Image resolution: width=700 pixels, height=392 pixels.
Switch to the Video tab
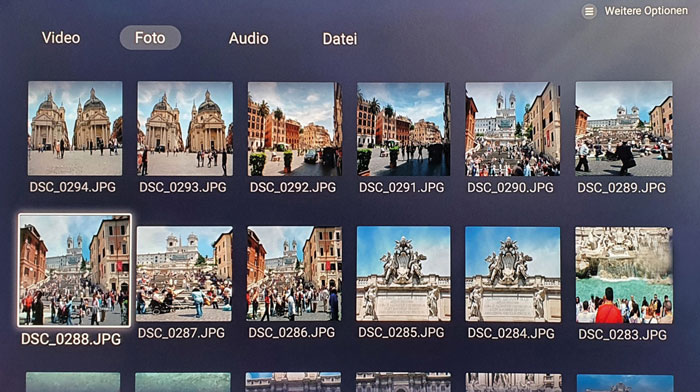(61, 38)
